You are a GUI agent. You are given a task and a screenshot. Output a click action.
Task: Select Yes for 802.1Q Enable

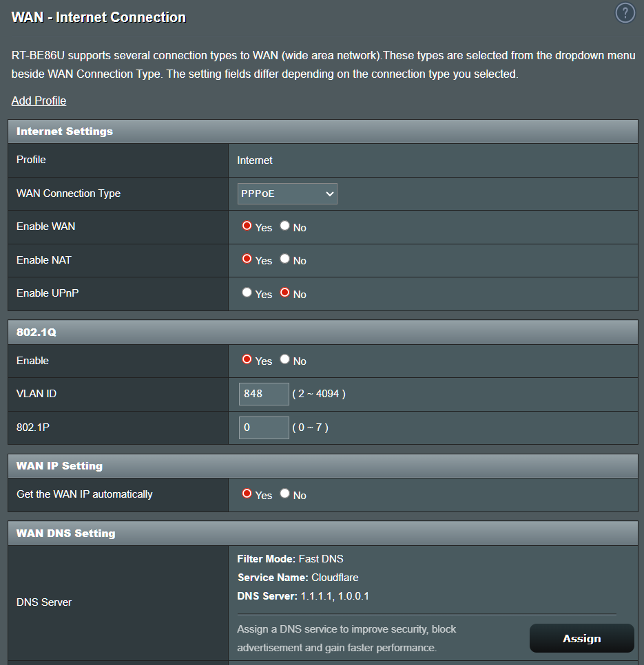(x=247, y=360)
